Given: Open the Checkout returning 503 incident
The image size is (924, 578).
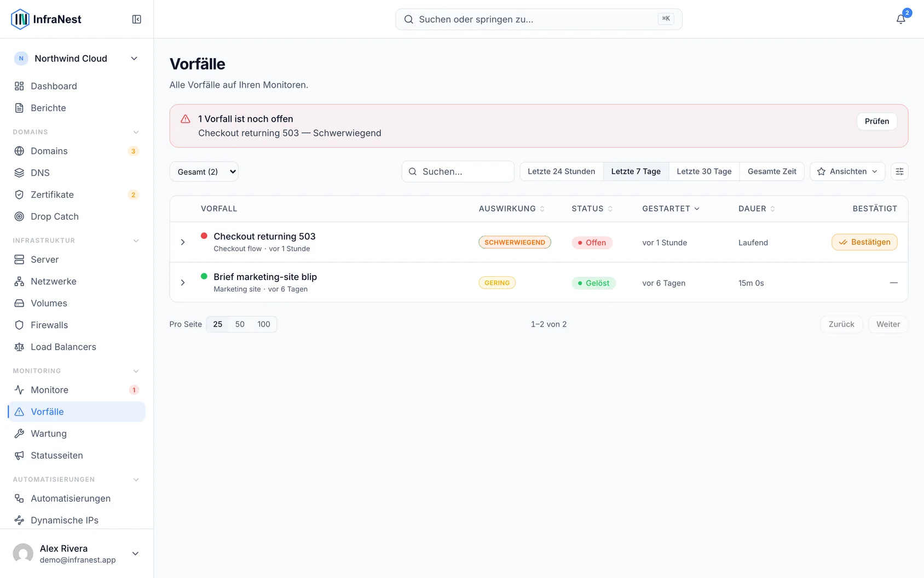Looking at the screenshot, I should click(264, 236).
